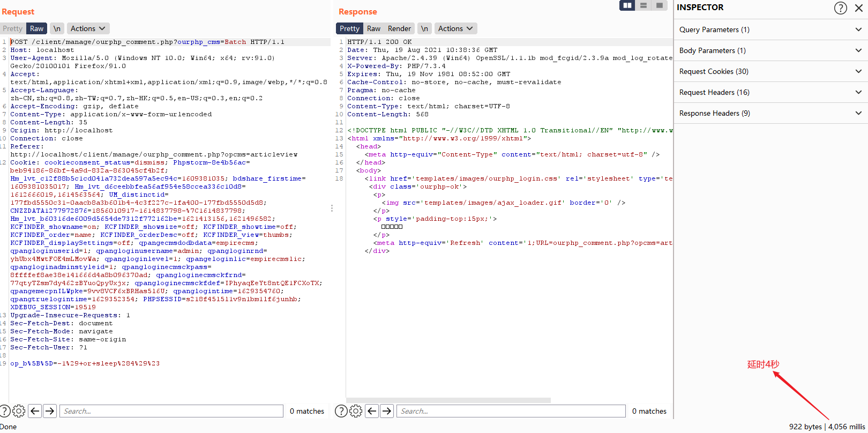Open Request search help icon
The height and width of the screenshot is (433, 868).
coord(4,411)
